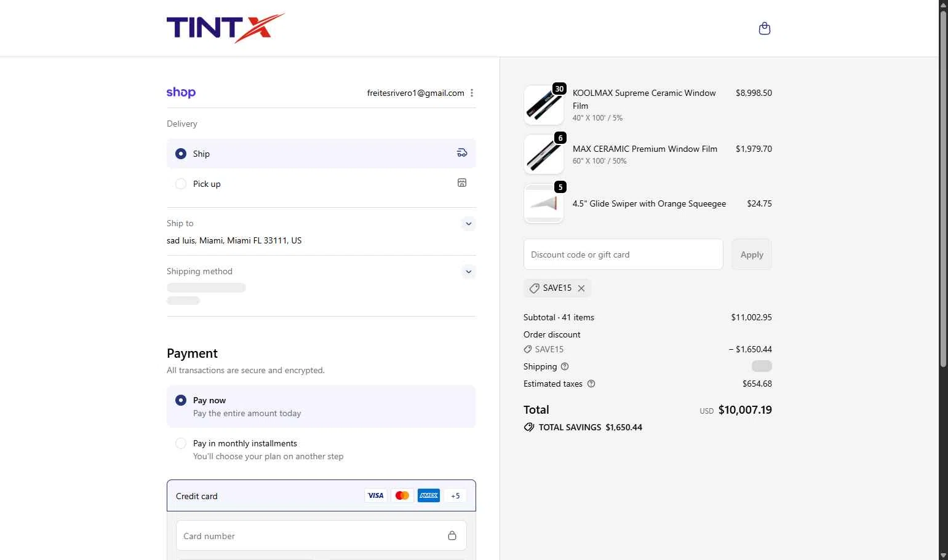Click the scrollbar up arrow
Screen dimensions: 948x560
[x=943, y=4]
